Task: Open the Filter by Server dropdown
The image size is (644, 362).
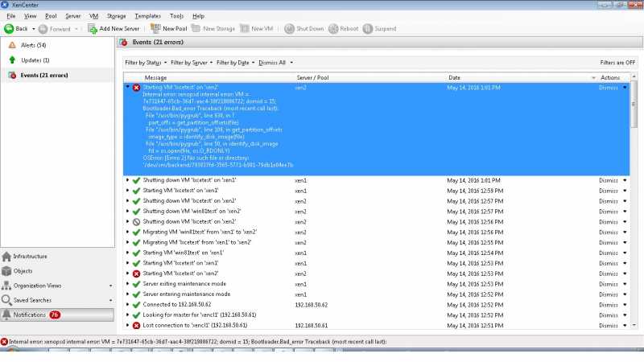Action: tap(192, 62)
